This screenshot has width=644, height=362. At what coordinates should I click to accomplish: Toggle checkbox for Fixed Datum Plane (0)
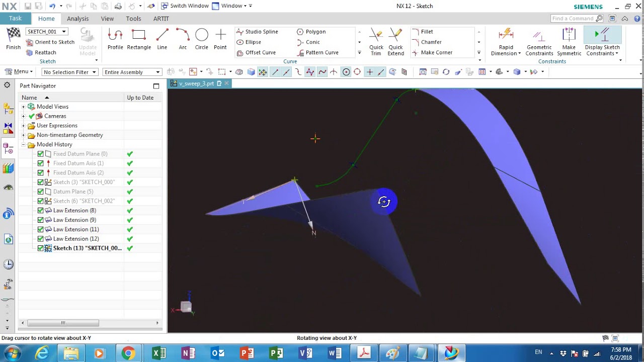[41, 154]
